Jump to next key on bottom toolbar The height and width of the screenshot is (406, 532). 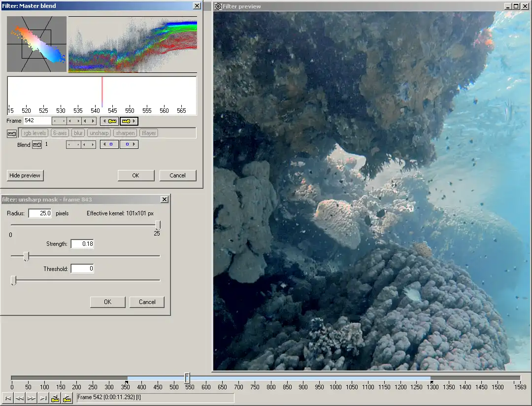(x=67, y=398)
